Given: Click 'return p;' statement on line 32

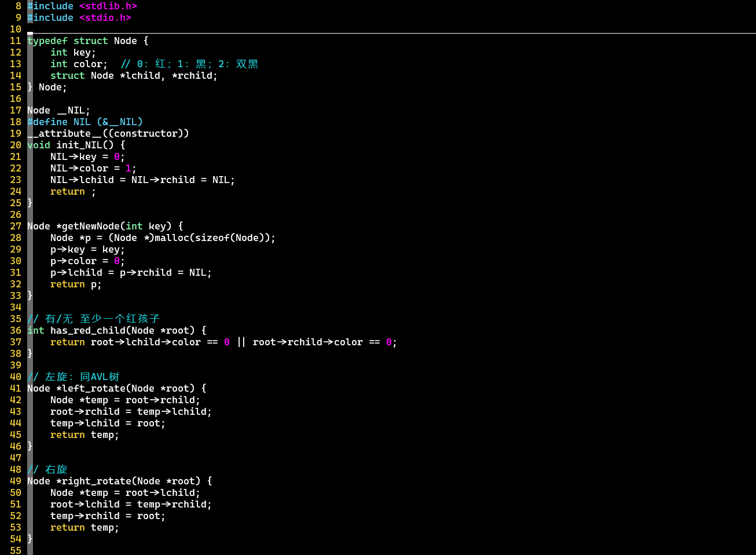Looking at the screenshot, I should point(76,284).
